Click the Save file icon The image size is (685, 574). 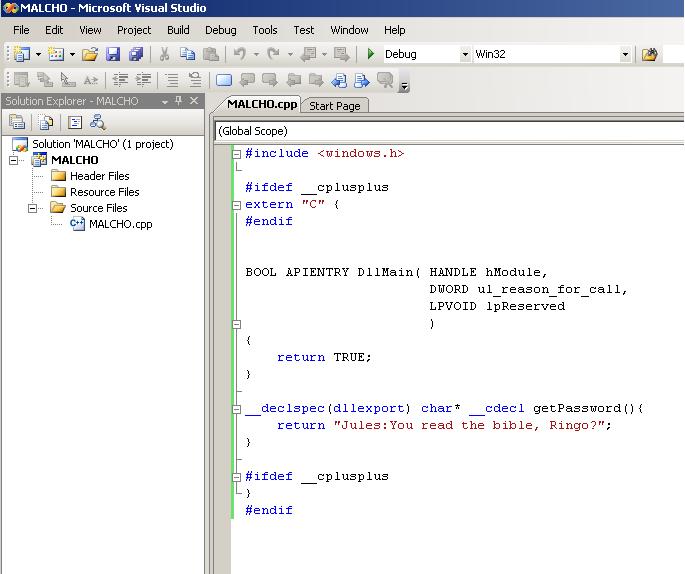(113, 54)
